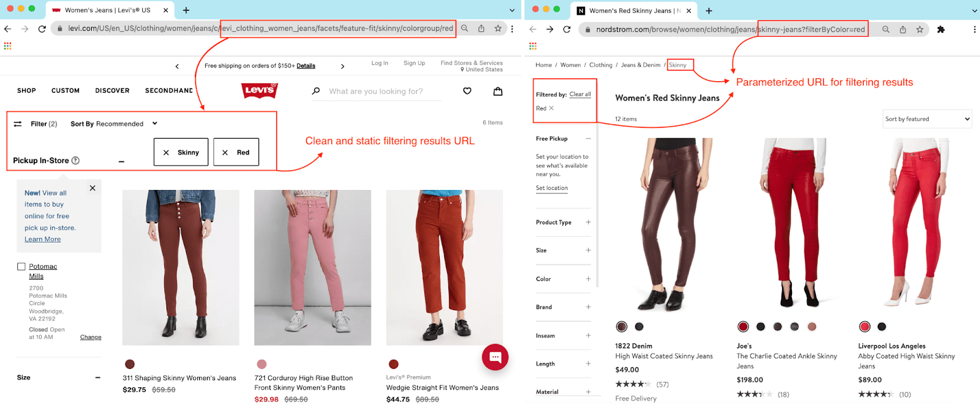Close the Women's Jeans Levi's tab
This screenshot has width=980, height=415.
pyautogui.click(x=165, y=10)
